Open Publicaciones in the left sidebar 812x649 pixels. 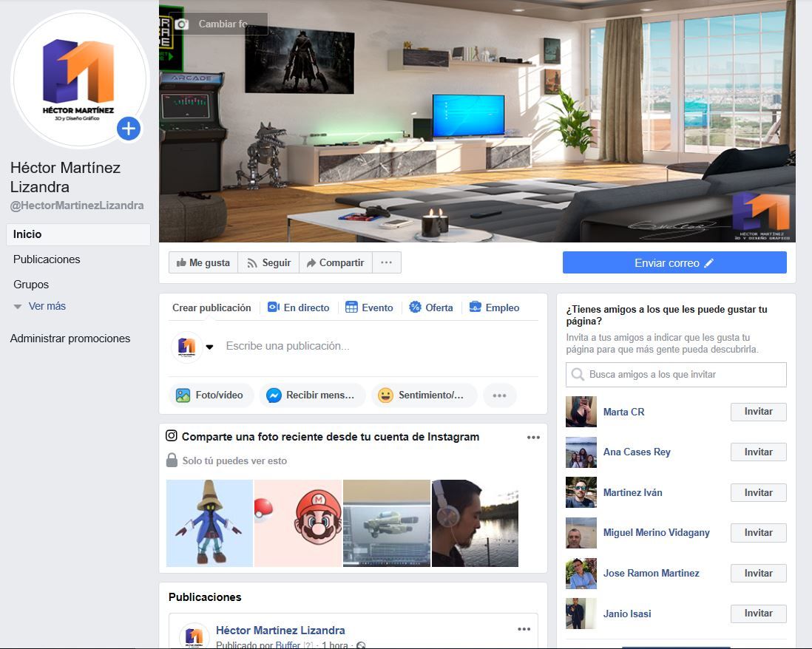point(47,259)
